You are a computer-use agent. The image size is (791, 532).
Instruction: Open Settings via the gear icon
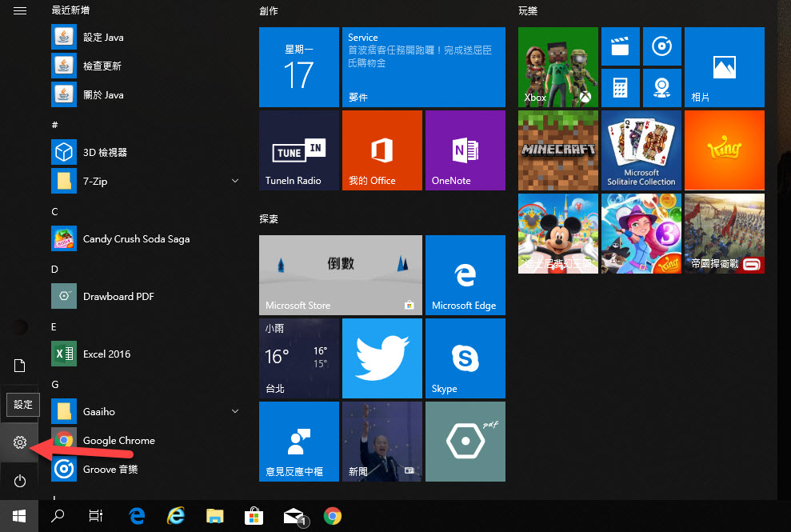click(20, 442)
